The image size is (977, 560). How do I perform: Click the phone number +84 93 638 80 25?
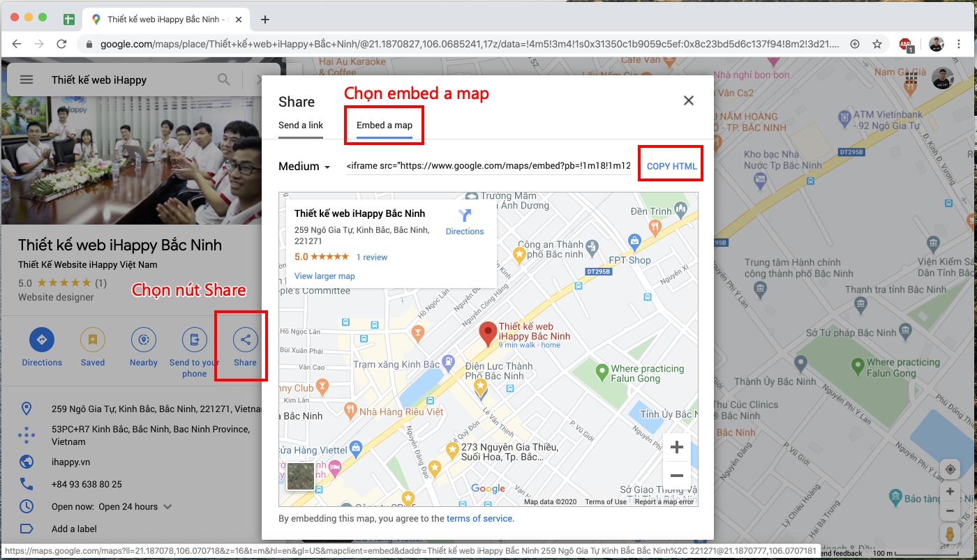[87, 484]
